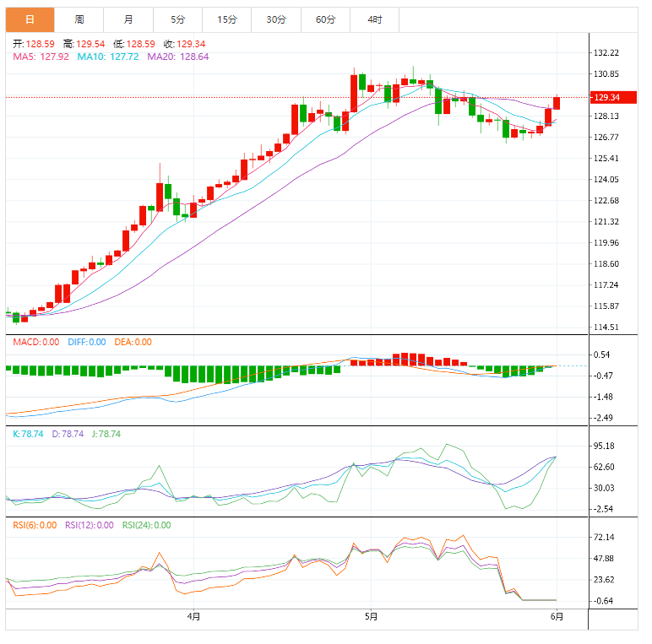
Task: Switch to the 5分 interval tab
Action: (177, 19)
